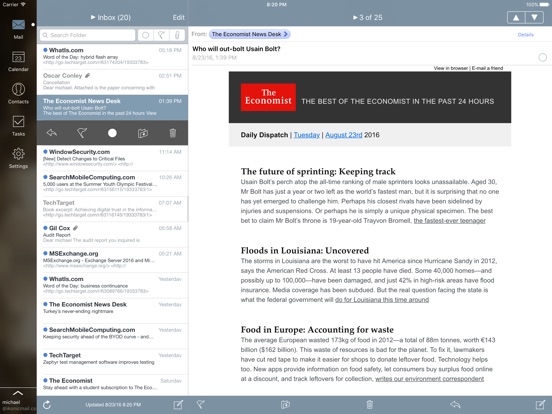Open the Oscar Conley Cancellation message
The height and width of the screenshot is (414, 552).
tap(113, 82)
